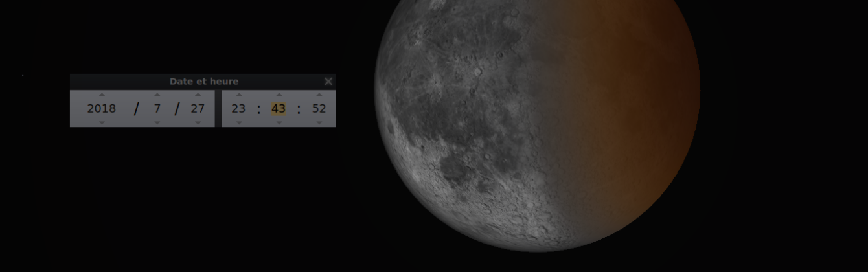Select the hour field 23

tap(238, 109)
